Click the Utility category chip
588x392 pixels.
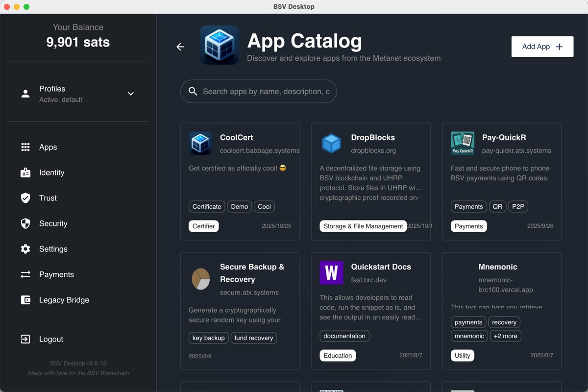[463, 356]
